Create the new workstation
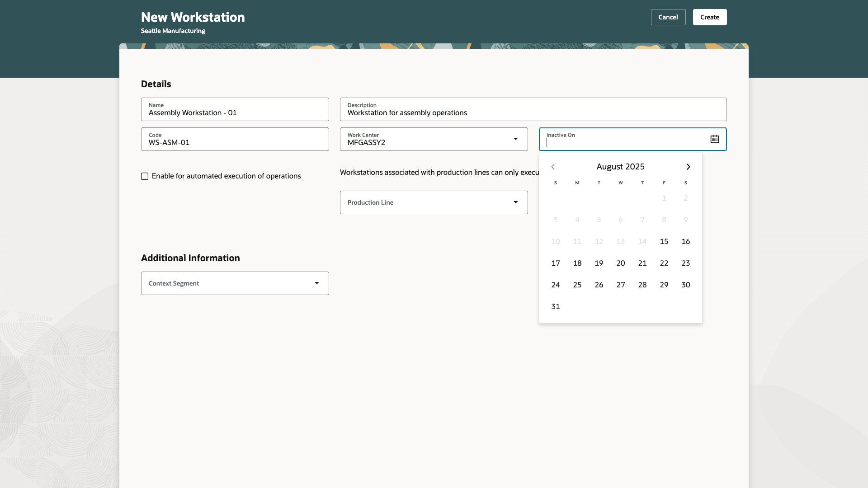The image size is (868, 488). coord(709,17)
